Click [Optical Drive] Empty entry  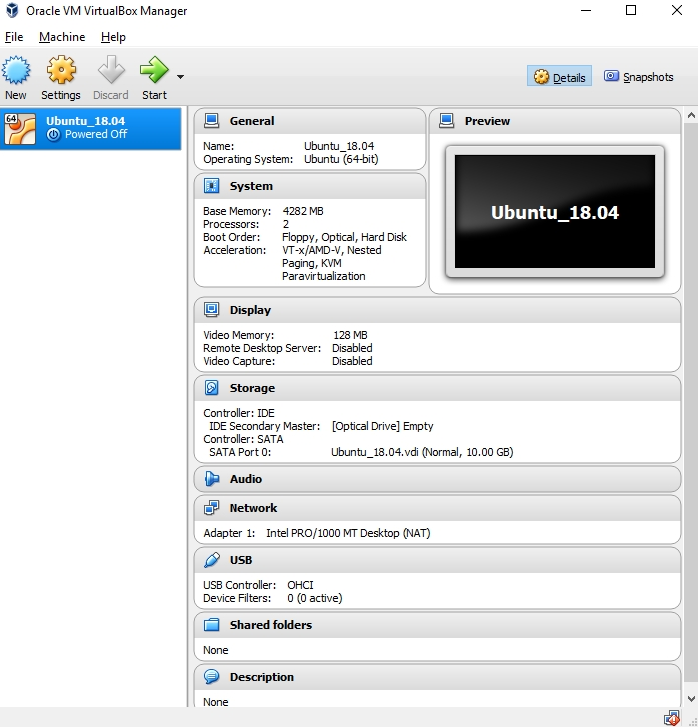(x=382, y=426)
